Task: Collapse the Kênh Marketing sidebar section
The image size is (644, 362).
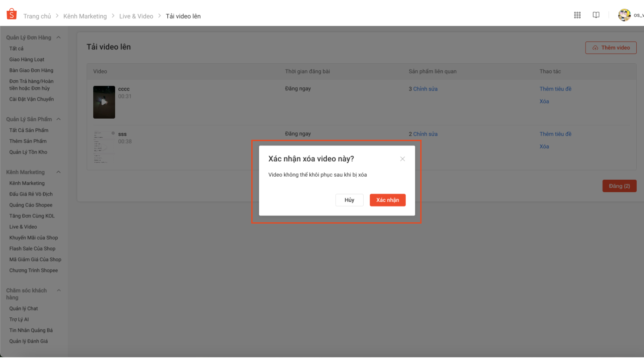Action: tap(59, 172)
